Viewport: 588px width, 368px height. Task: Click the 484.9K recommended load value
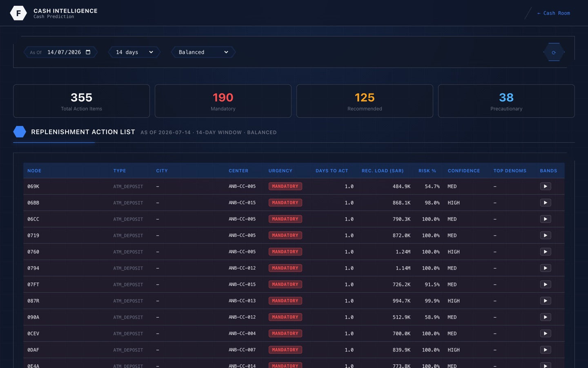401,186
